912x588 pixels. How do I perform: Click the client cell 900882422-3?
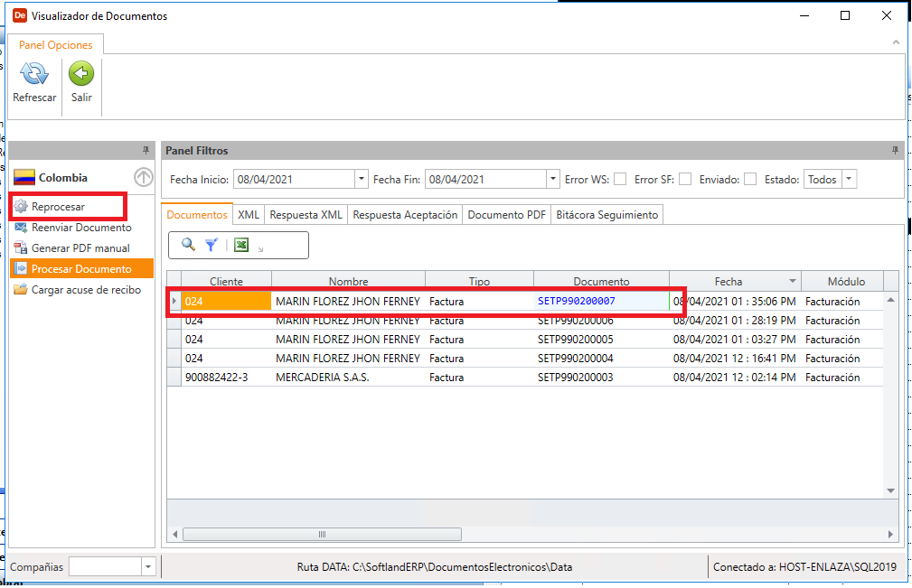[226, 377]
